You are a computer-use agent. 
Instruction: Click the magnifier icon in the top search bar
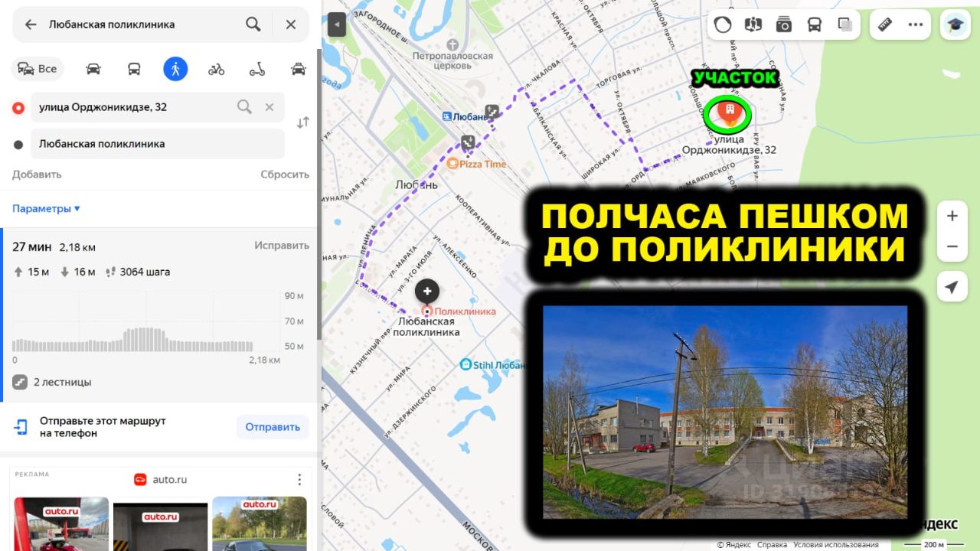click(253, 24)
